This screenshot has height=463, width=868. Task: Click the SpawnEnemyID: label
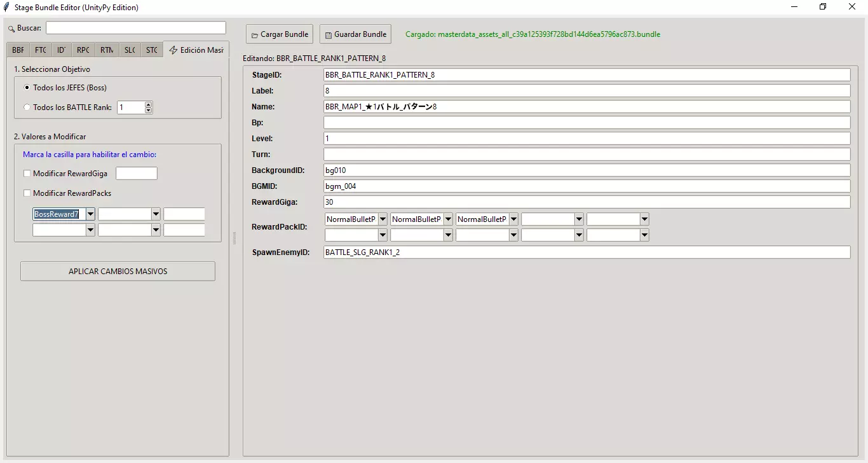coord(281,252)
